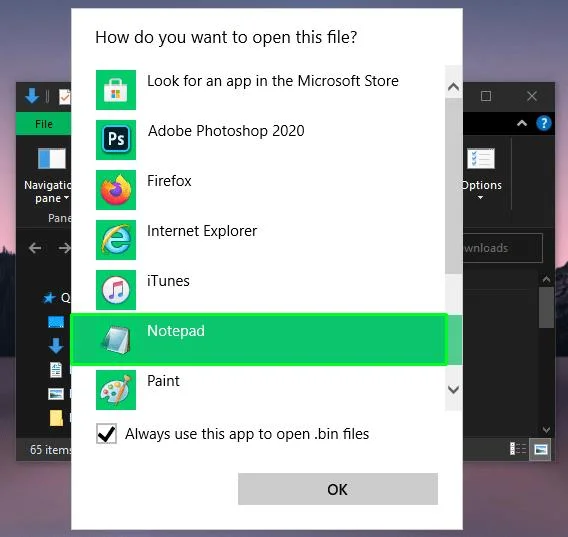
Task: Switch to large thumbnails view icon
Action: (540, 449)
